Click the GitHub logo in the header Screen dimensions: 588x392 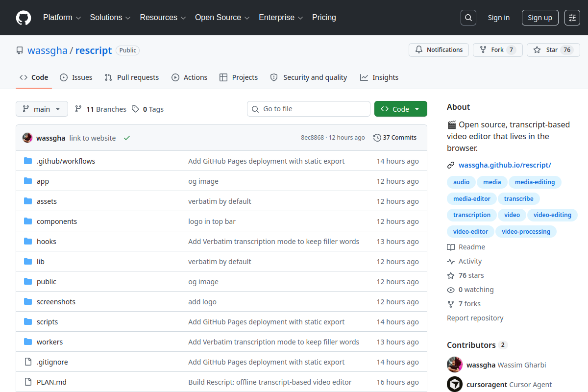tap(24, 18)
